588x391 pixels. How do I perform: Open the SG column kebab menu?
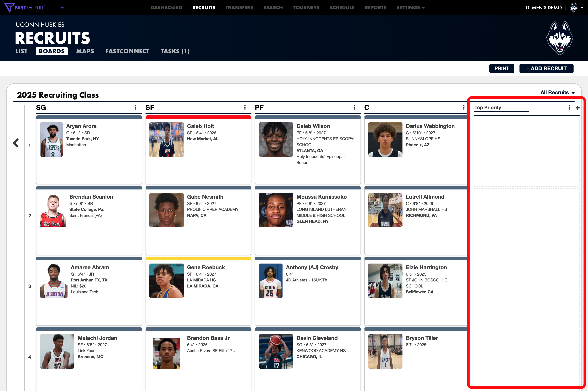click(135, 107)
